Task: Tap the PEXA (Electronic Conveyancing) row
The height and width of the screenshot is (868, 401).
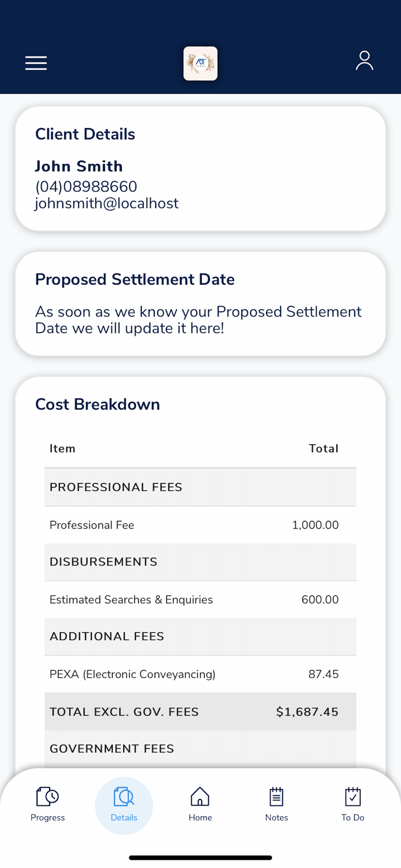Action: 200,674
